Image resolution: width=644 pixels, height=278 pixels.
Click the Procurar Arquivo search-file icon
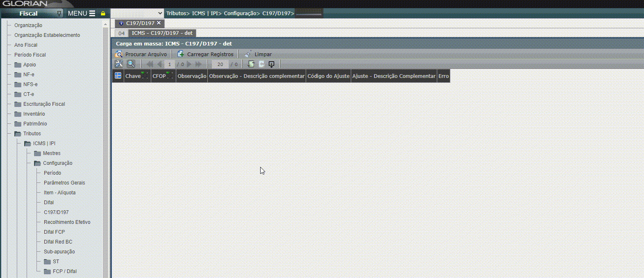coord(119,54)
